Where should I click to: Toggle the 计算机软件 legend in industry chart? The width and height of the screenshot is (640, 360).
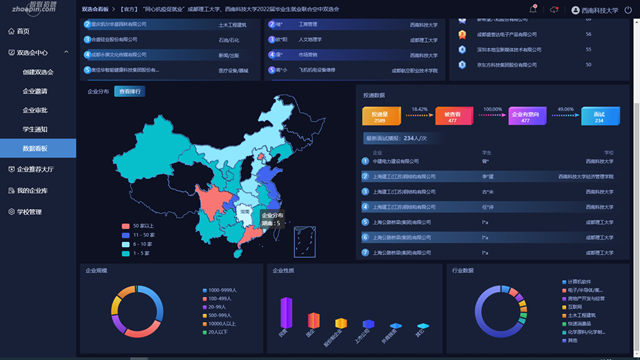[576, 282]
